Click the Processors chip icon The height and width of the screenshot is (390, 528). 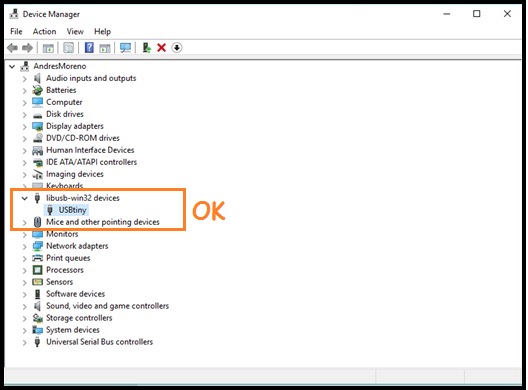pos(37,270)
